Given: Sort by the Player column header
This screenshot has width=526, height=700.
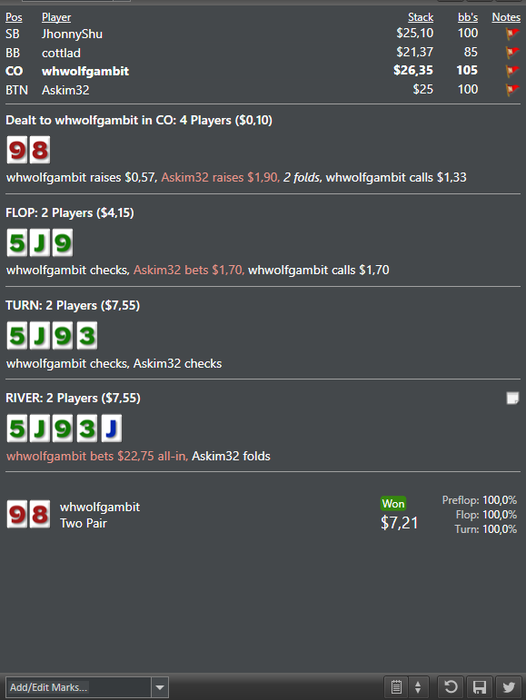Looking at the screenshot, I should click(56, 17).
